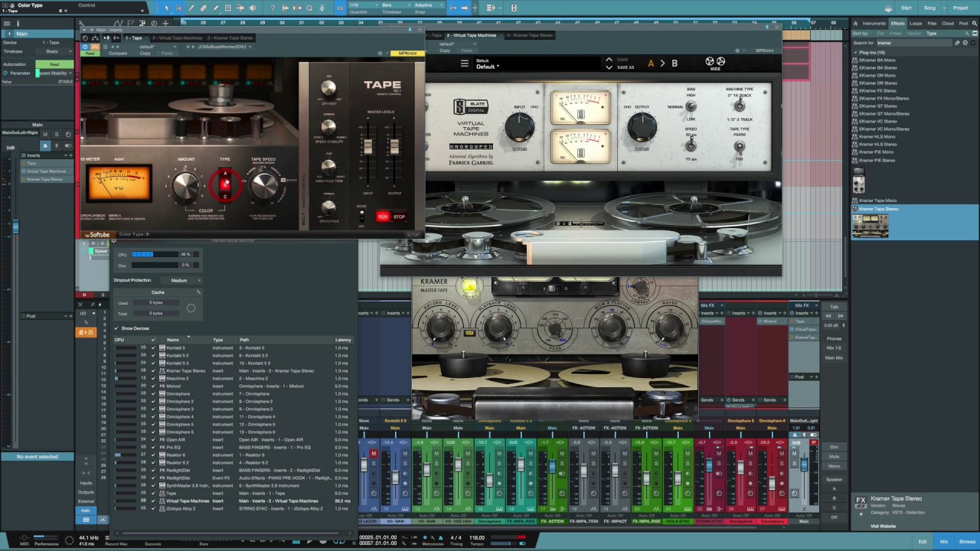This screenshot has width=980, height=551.
Task: Click the tempo value 116.00
Action: (x=476, y=538)
